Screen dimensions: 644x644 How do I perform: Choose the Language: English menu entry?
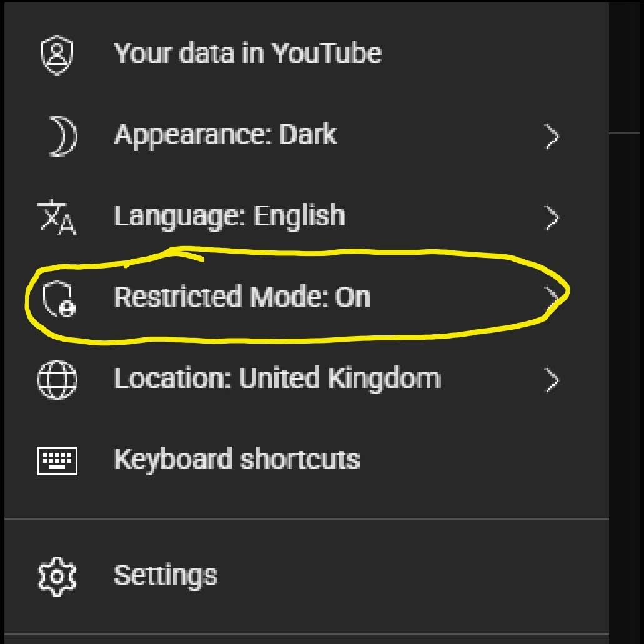(x=229, y=216)
